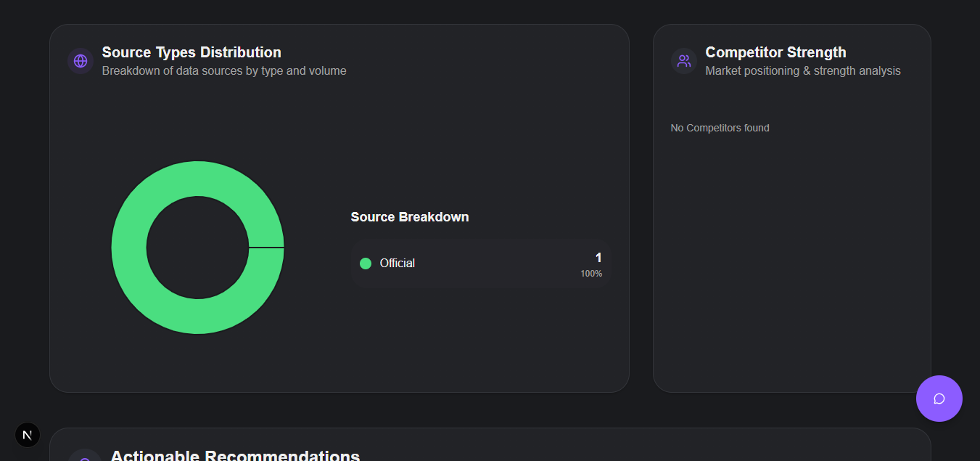Click the Source Breakdown heading
980x461 pixels.
pyautogui.click(x=409, y=216)
